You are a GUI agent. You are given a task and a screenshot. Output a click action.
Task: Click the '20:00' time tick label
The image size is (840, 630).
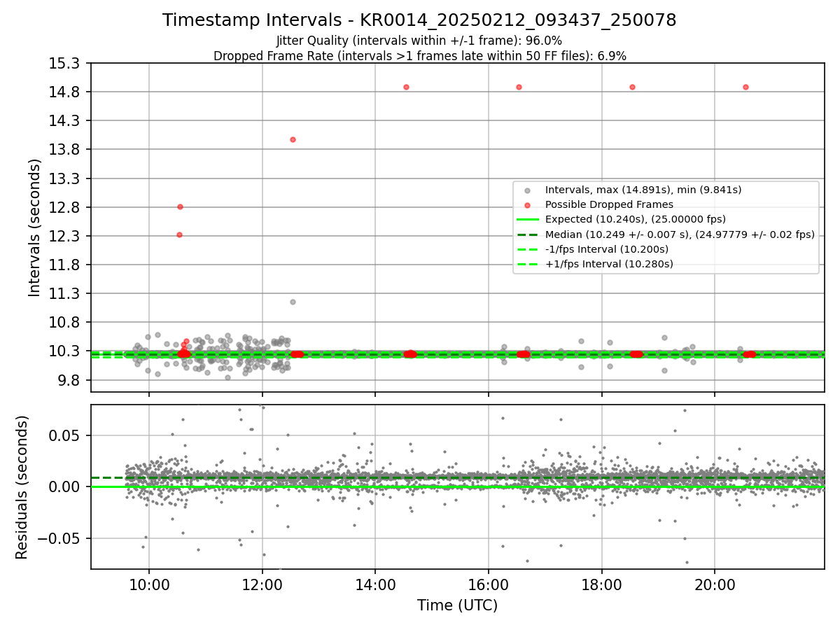click(715, 584)
